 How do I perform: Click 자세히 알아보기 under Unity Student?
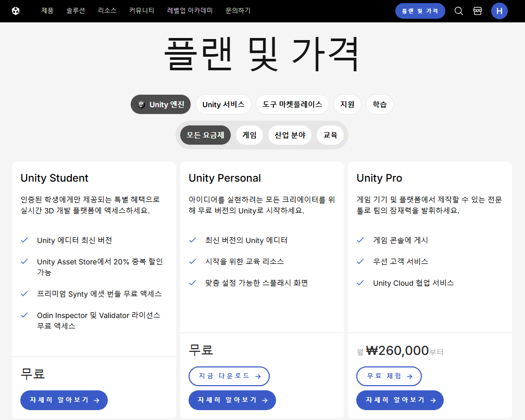64,400
